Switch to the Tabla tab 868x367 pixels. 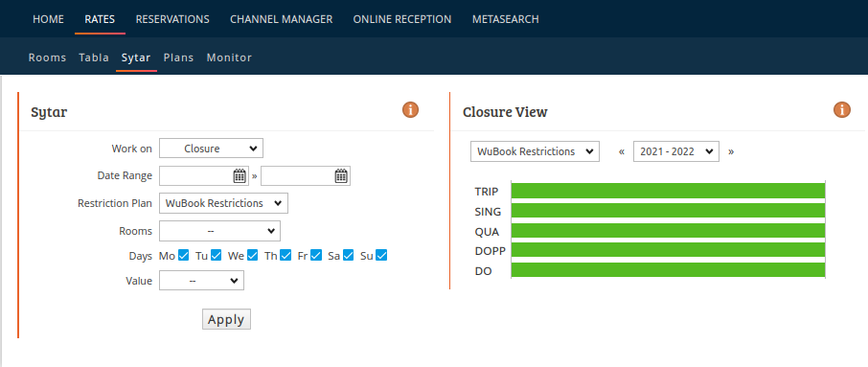pos(94,57)
